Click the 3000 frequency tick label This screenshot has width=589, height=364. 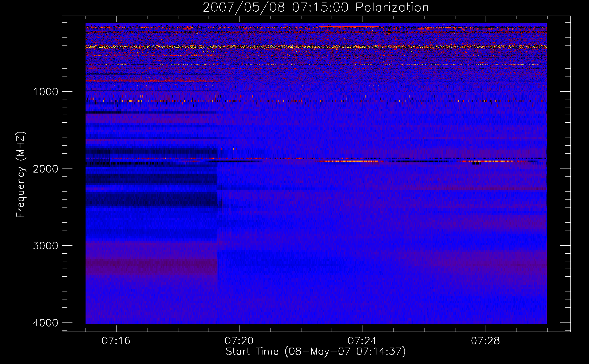46,246
